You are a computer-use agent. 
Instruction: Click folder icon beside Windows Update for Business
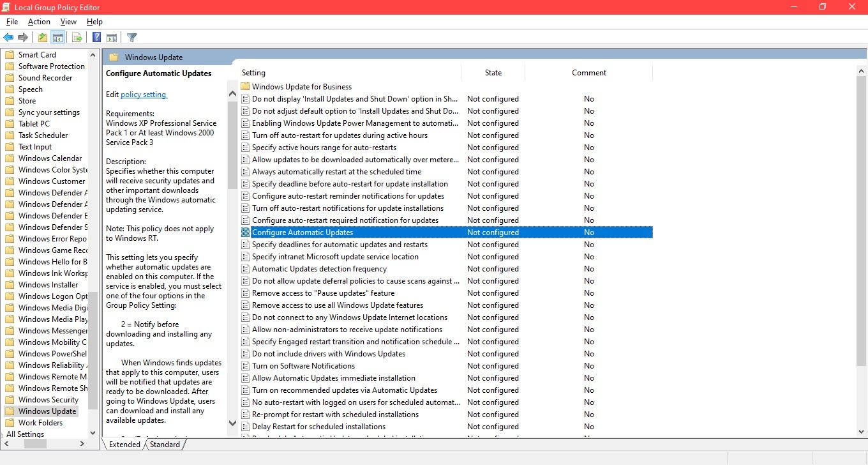pos(245,87)
